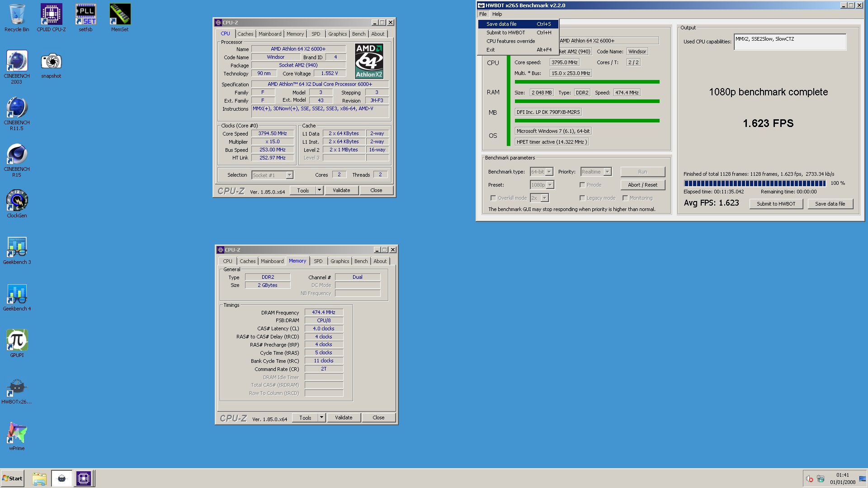Screen dimensions: 868x488
Task: Choose Save data file menu entry
Action: coord(518,24)
